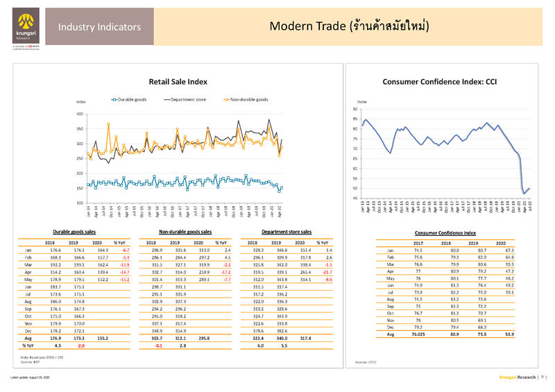Click the Krungsri Research page number footer
This screenshot has height=392, width=555.
(x=523, y=377)
